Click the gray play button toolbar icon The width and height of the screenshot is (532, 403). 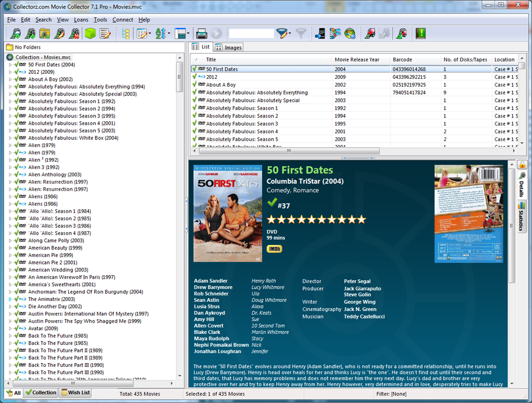[216, 33]
